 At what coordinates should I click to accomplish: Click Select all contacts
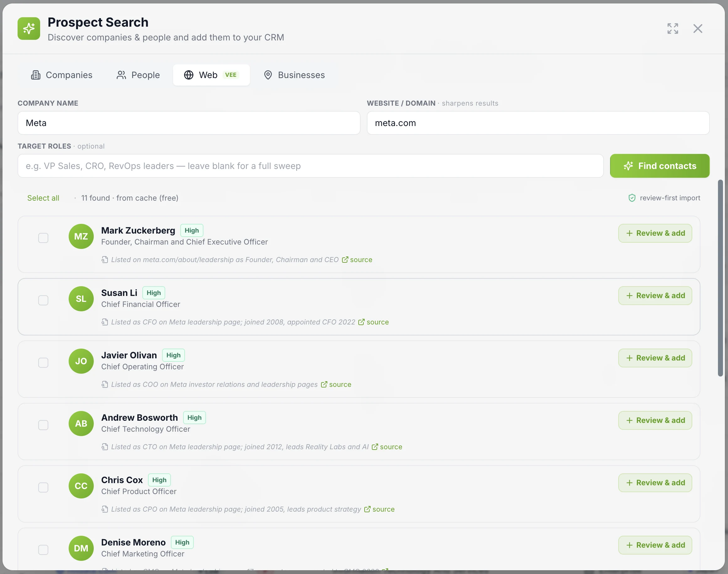pyautogui.click(x=43, y=198)
